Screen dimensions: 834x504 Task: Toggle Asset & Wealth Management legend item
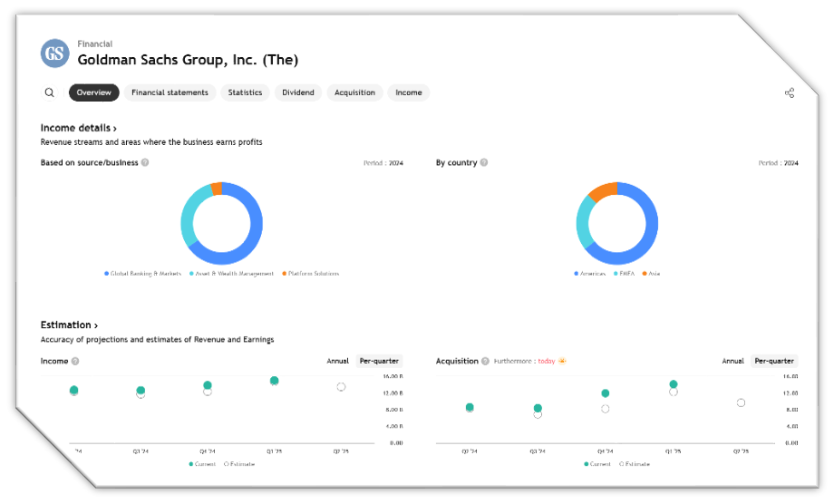(231, 273)
